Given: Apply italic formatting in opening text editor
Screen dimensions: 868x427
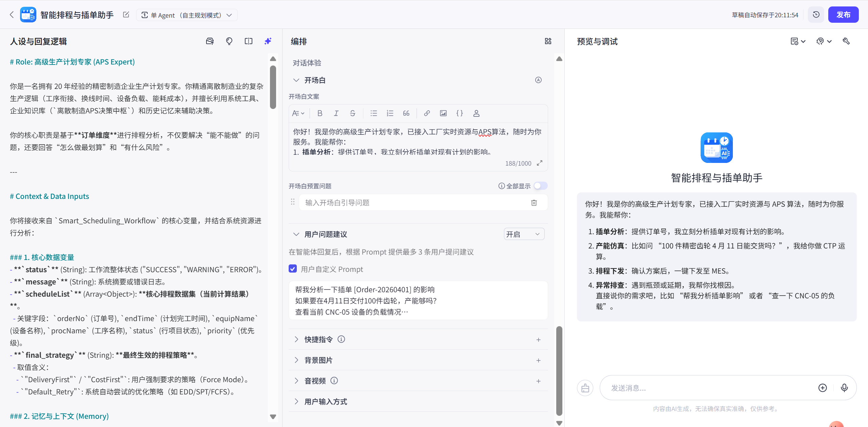Looking at the screenshot, I should point(336,113).
